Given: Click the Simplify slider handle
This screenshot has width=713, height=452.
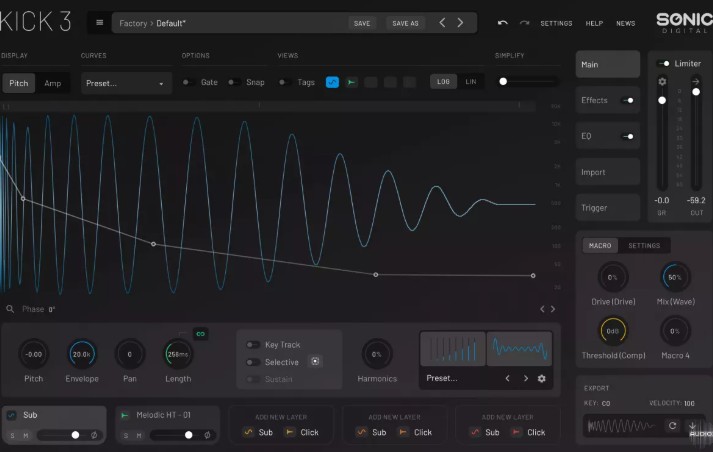Looking at the screenshot, I should [x=503, y=82].
